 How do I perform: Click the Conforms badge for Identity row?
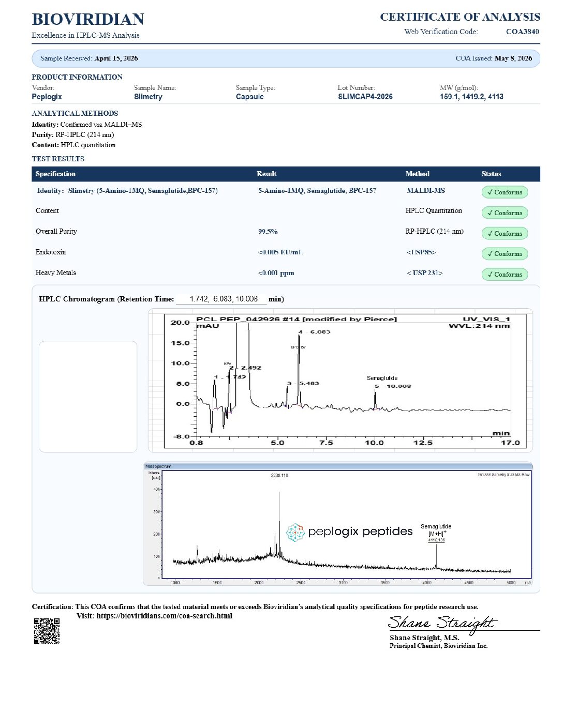505,192
